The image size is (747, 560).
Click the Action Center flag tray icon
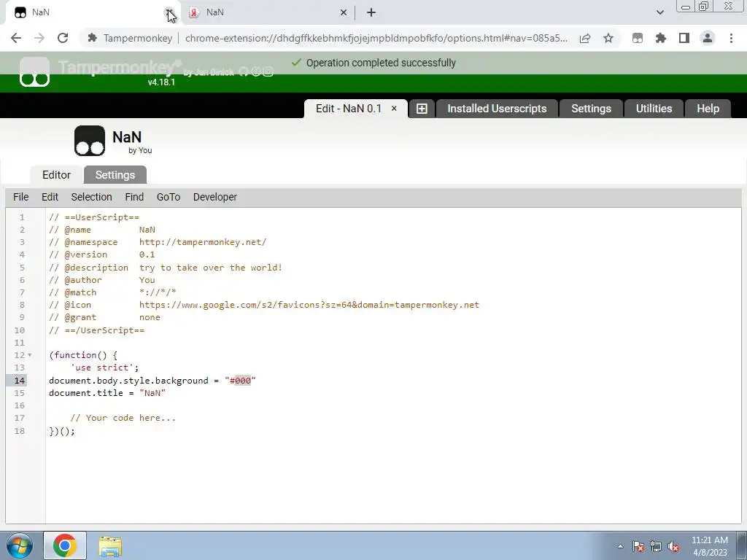coord(638,546)
